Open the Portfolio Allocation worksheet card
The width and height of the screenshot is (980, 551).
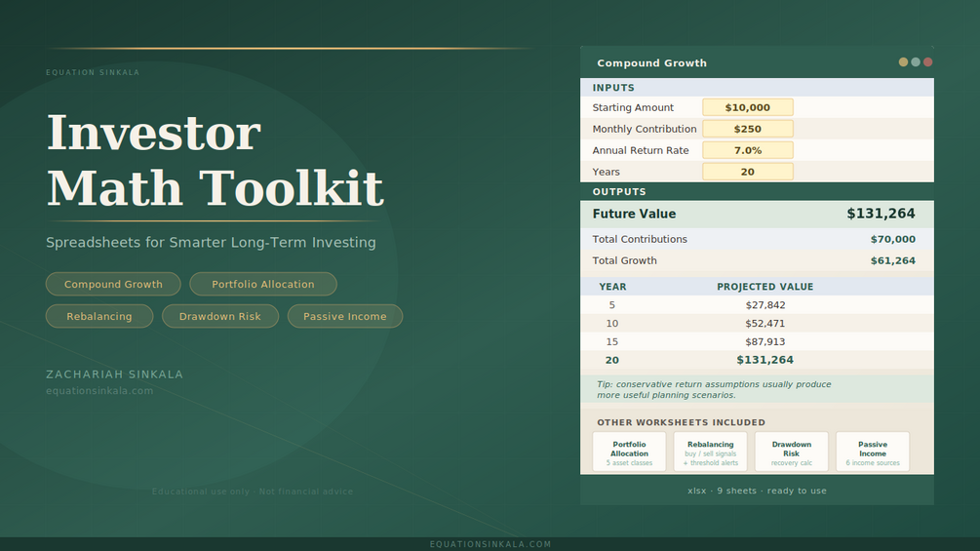point(629,452)
